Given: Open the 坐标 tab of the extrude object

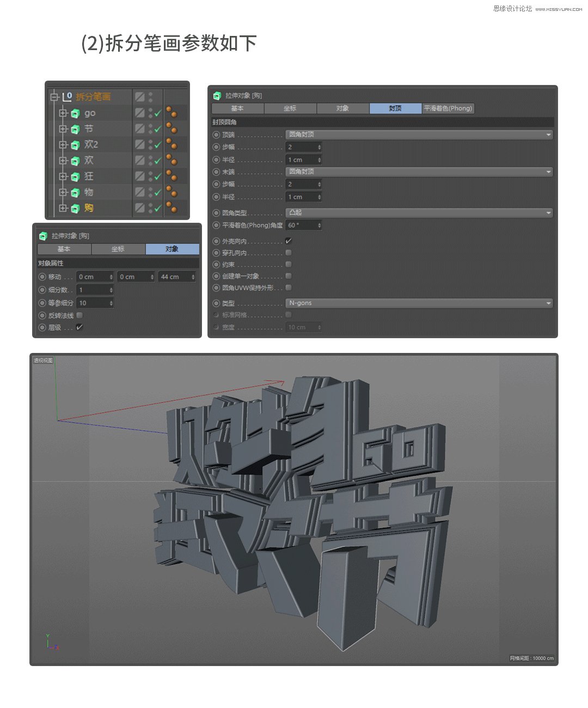Looking at the screenshot, I should pyautogui.click(x=290, y=108).
